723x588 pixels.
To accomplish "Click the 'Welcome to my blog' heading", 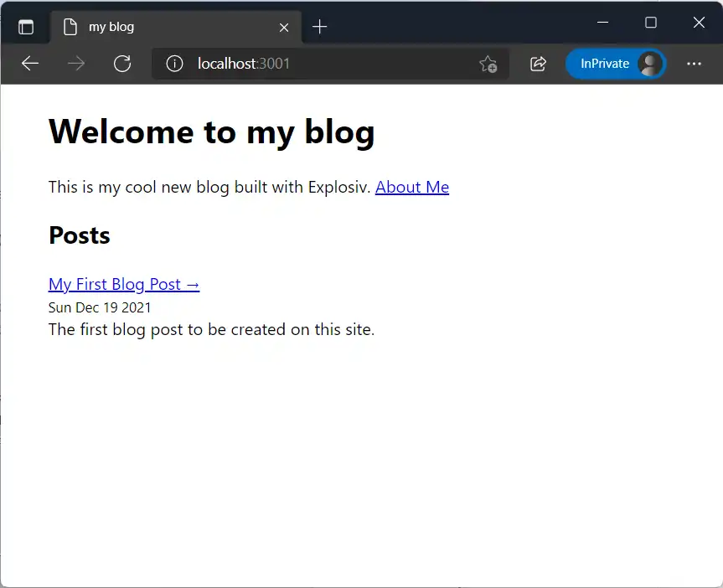I will pos(211,132).
